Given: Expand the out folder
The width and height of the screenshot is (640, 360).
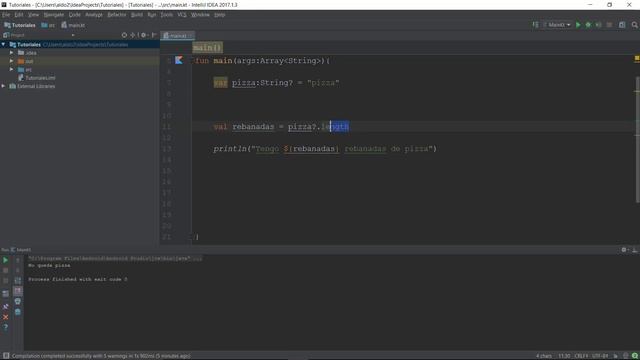Looking at the screenshot, I should pos(11,61).
